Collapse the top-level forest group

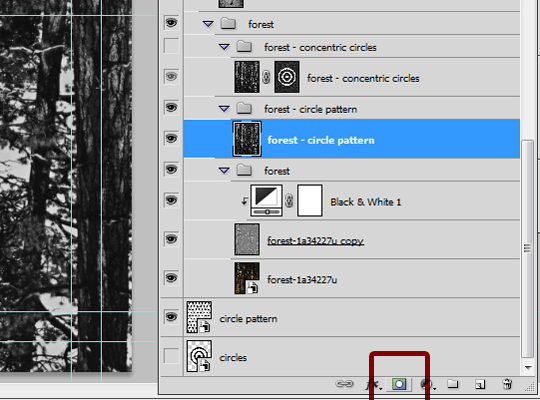208,24
